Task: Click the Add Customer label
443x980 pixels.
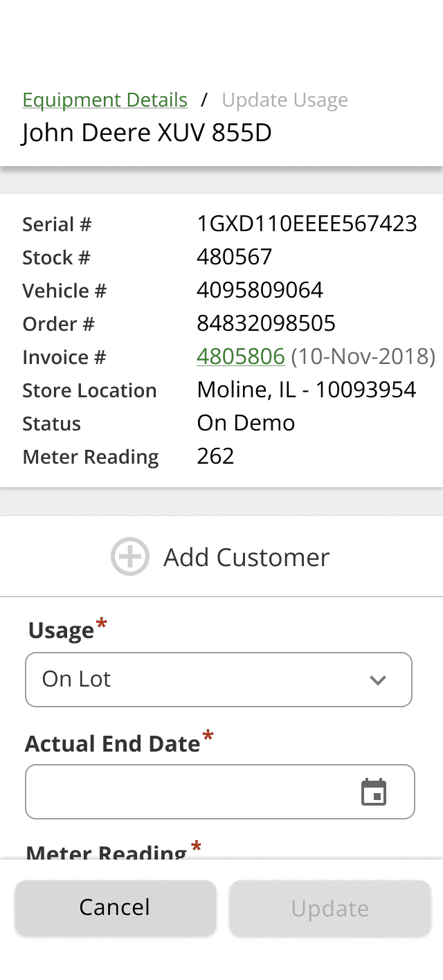Action: point(246,557)
